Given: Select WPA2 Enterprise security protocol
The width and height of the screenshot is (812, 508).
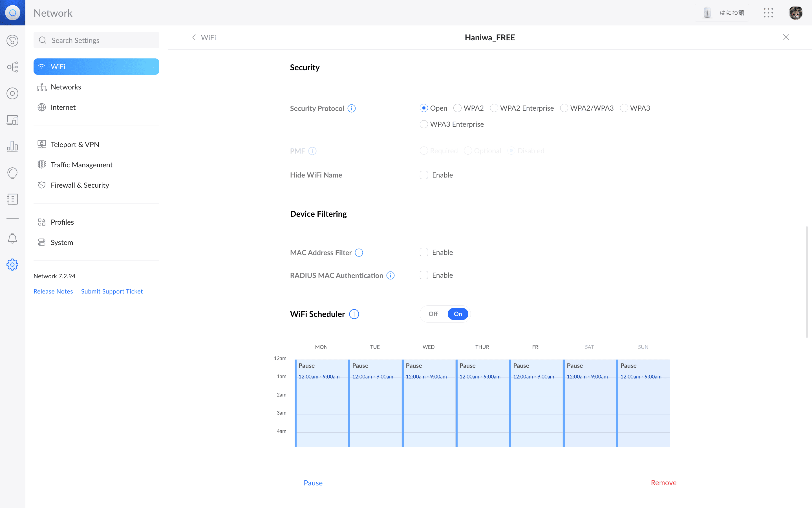Looking at the screenshot, I should click(494, 108).
